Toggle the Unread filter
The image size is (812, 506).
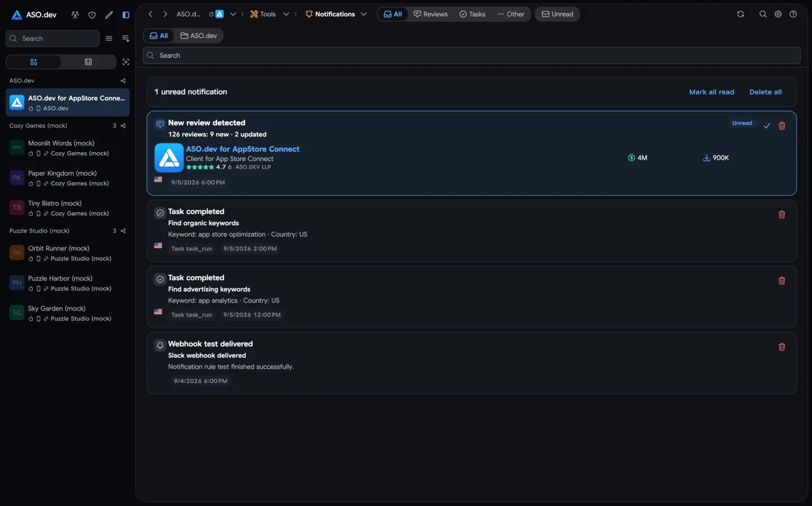tap(557, 14)
